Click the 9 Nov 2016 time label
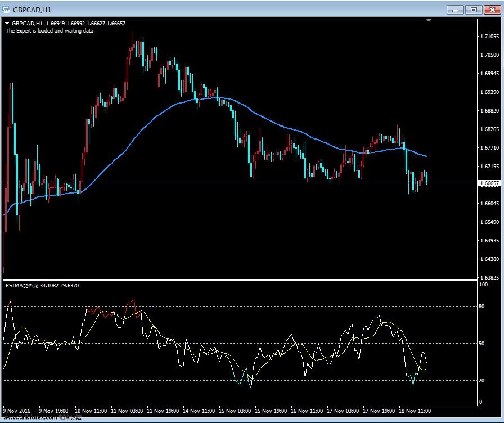The image size is (504, 423). 17,411
